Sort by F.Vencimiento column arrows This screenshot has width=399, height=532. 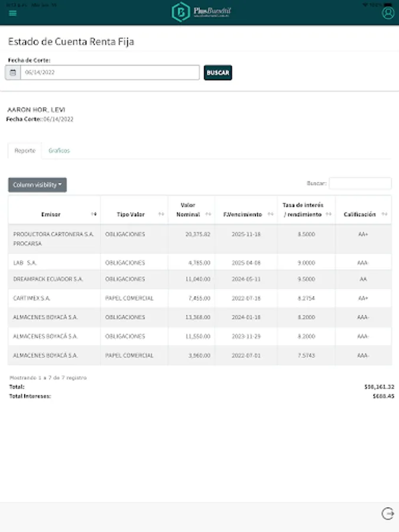(270, 214)
